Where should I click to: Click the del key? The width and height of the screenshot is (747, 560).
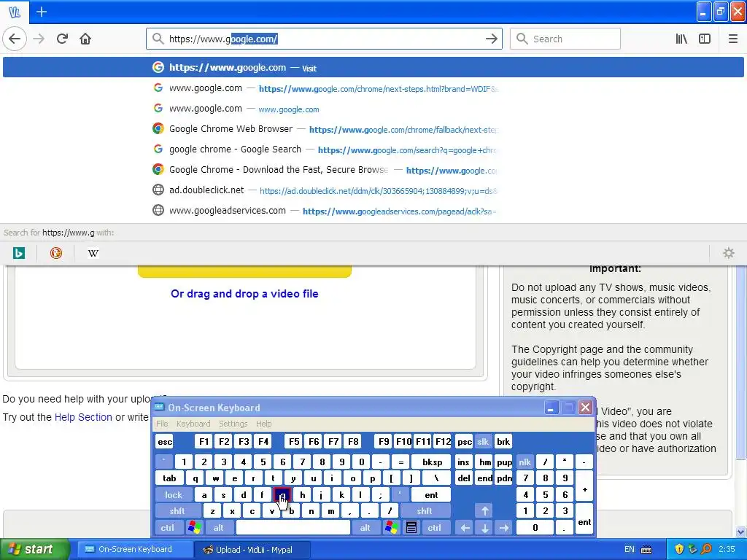(x=464, y=478)
